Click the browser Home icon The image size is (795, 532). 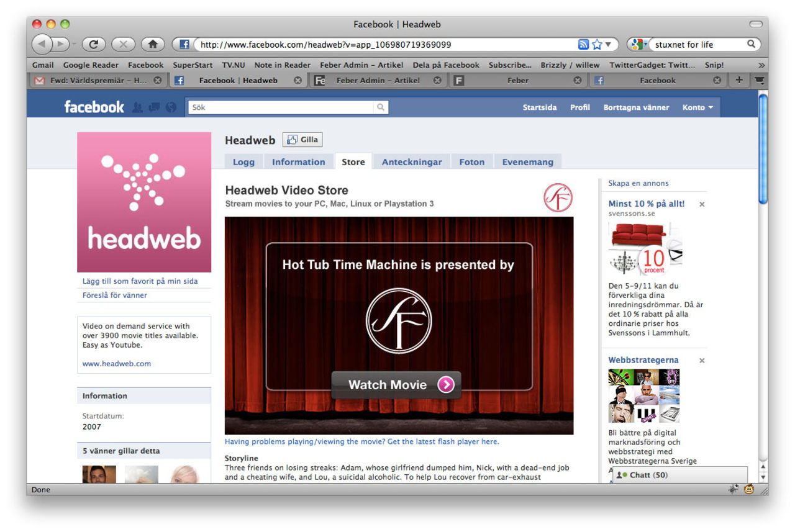point(153,44)
